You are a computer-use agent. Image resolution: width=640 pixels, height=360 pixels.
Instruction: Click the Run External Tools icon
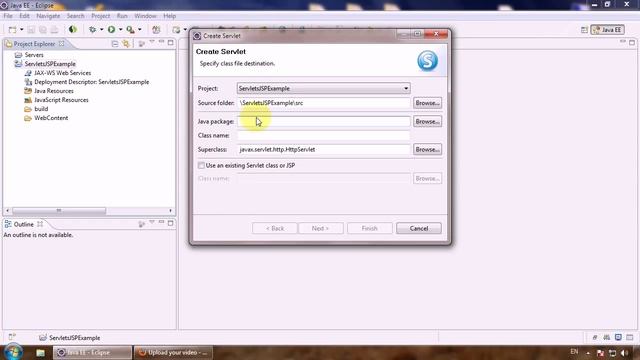(x=130, y=29)
